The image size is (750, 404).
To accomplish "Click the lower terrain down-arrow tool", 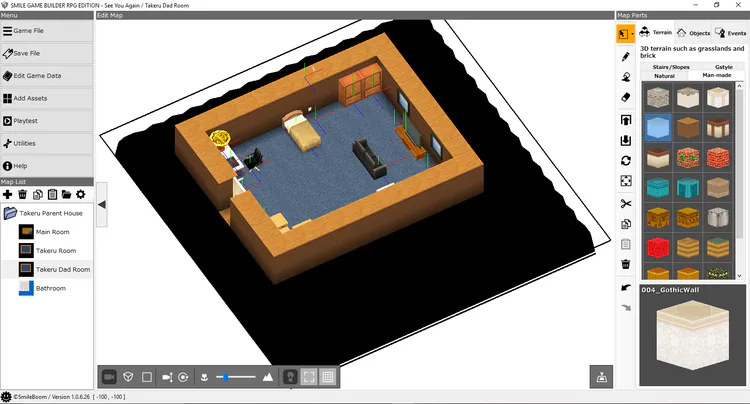I will click(x=626, y=140).
